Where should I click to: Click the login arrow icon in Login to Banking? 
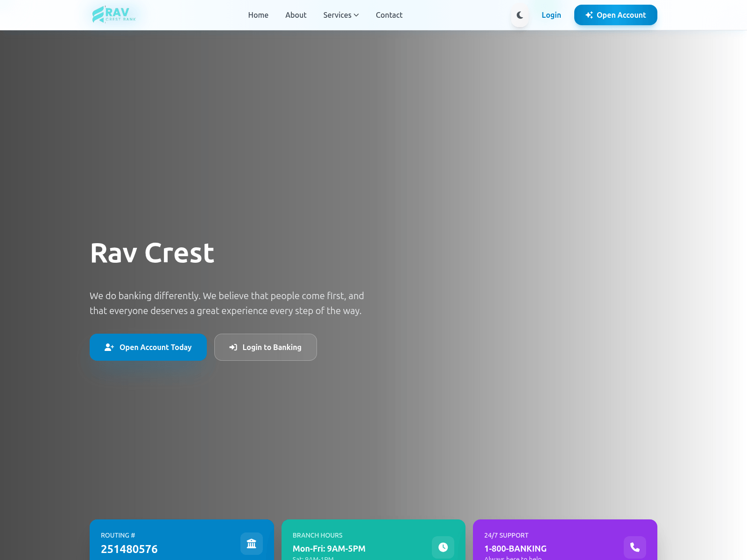233,347
